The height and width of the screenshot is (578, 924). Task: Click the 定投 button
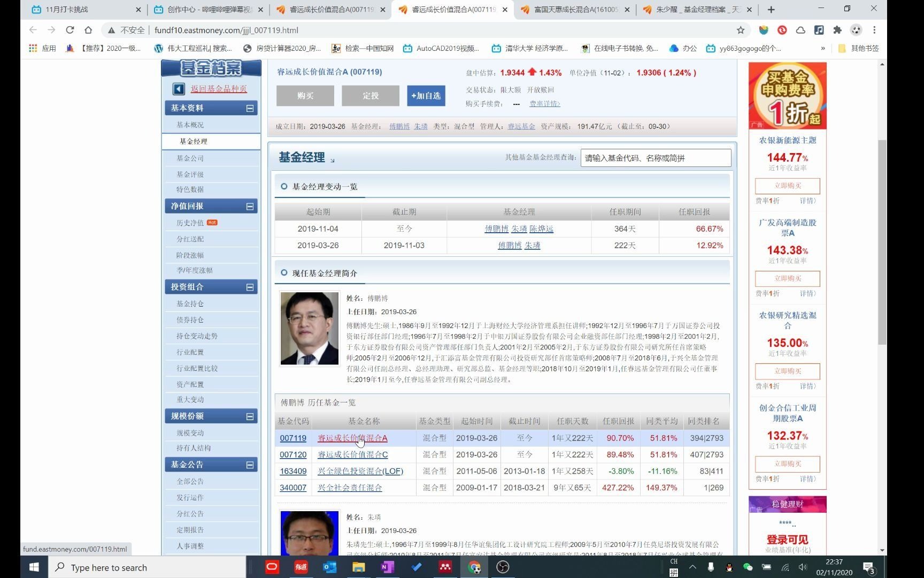371,95
